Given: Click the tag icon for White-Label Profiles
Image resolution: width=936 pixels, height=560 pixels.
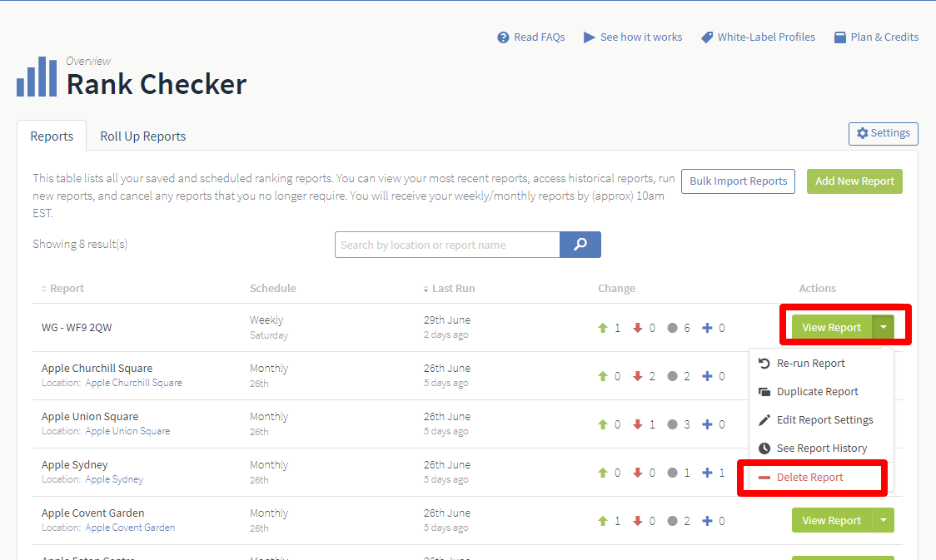Looking at the screenshot, I should pyautogui.click(x=707, y=37).
